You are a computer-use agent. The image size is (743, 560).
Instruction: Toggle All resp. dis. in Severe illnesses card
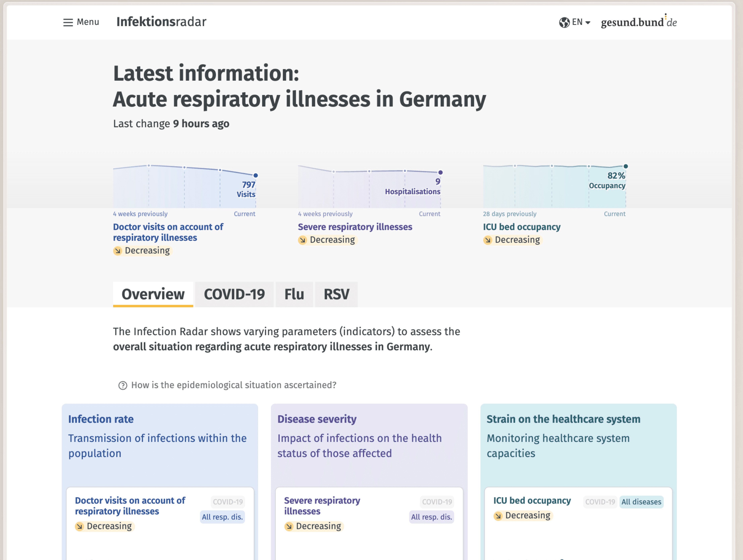coord(431,517)
